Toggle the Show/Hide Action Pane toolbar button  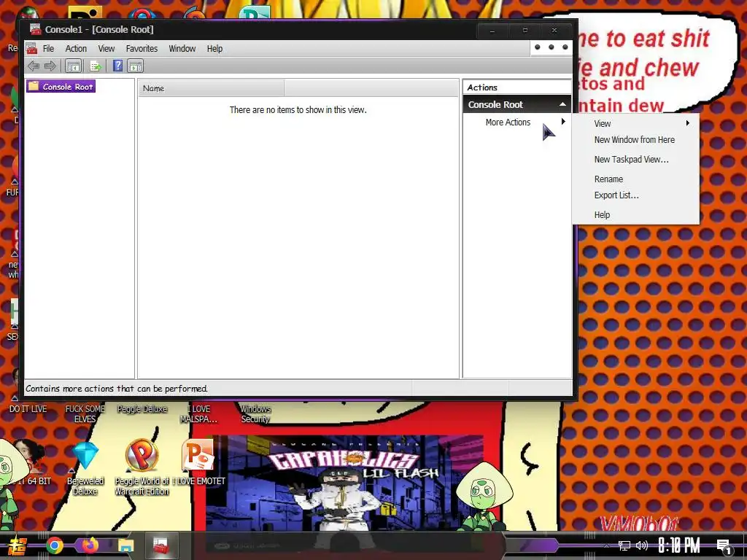136,66
